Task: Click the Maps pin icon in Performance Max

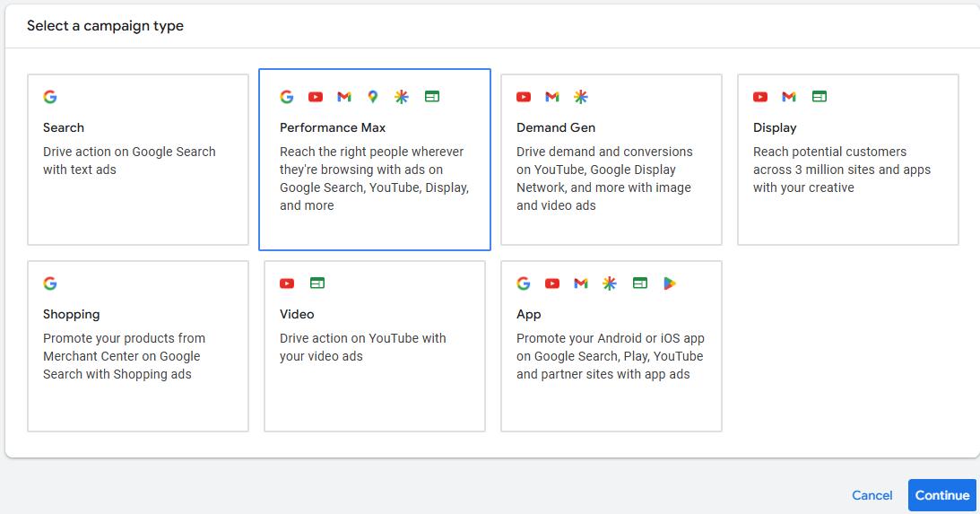Action: (373, 97)
